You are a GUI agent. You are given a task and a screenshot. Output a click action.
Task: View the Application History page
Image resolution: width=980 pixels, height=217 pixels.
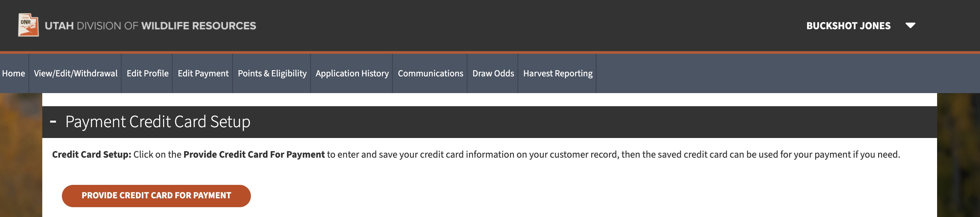pyautogui.click(x=352, y=73)
